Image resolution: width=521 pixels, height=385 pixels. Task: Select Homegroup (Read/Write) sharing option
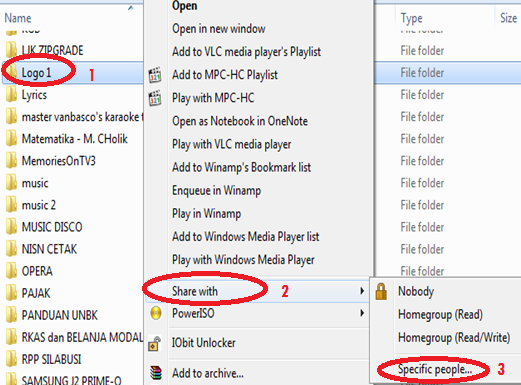454,338
